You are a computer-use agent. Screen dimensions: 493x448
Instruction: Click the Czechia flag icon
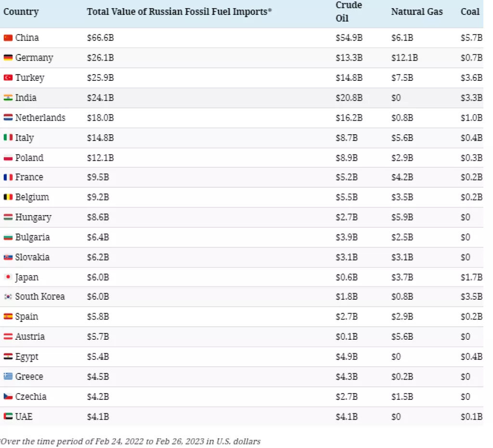tap(8, 397)
